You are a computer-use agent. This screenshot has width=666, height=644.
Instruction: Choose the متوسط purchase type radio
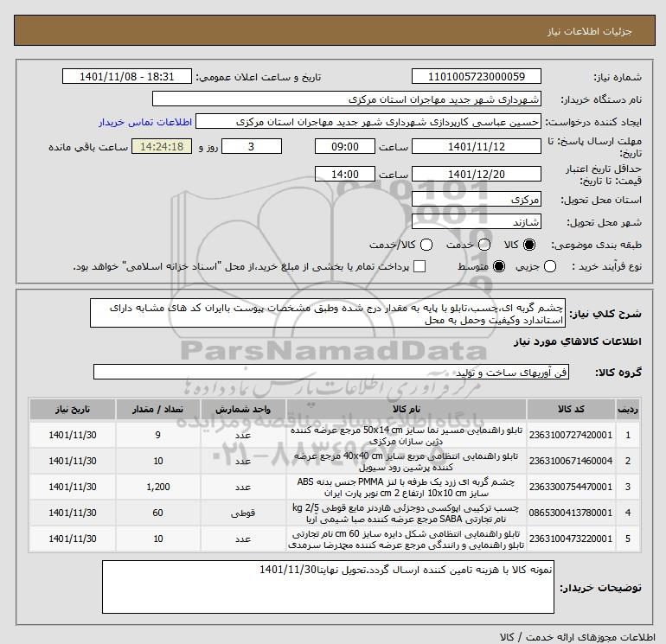pos(499,266)
